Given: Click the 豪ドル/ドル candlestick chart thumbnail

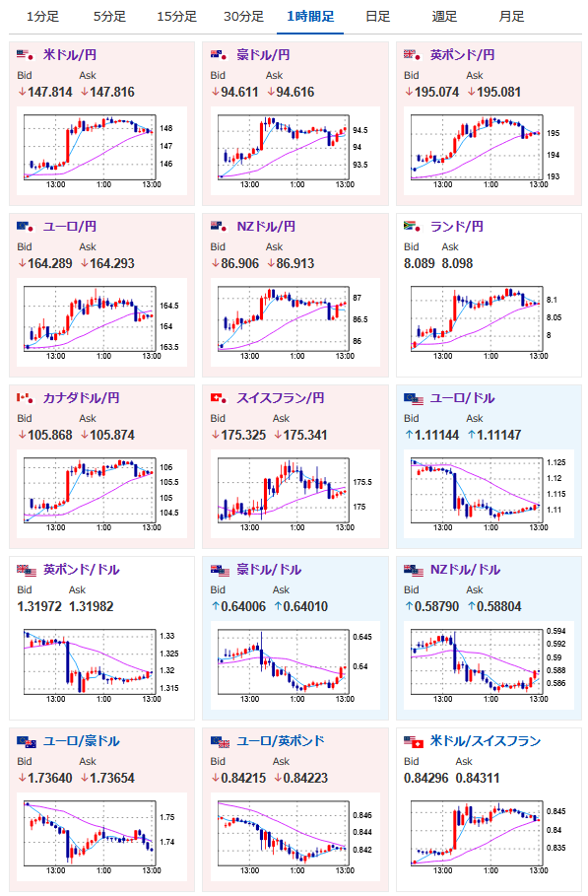Looking at the screenshot, I should pyautogui.click(x=292, y=665).
